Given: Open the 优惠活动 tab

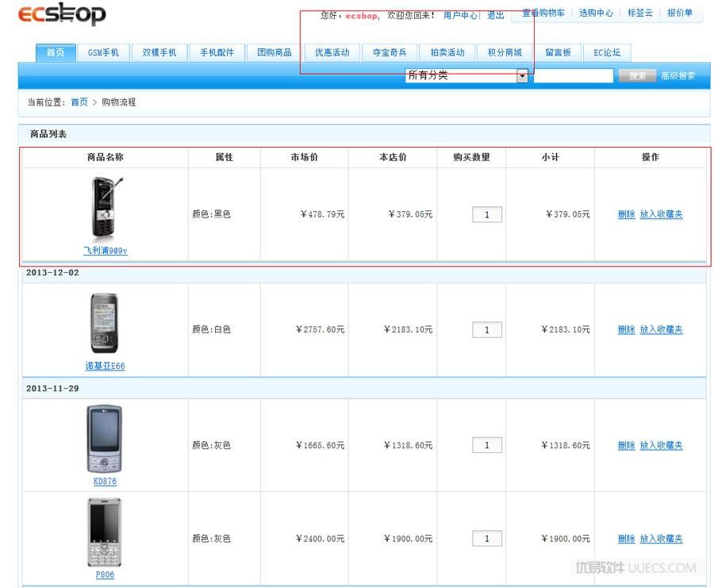Looking at the screenshot, I should coord(332,53).
